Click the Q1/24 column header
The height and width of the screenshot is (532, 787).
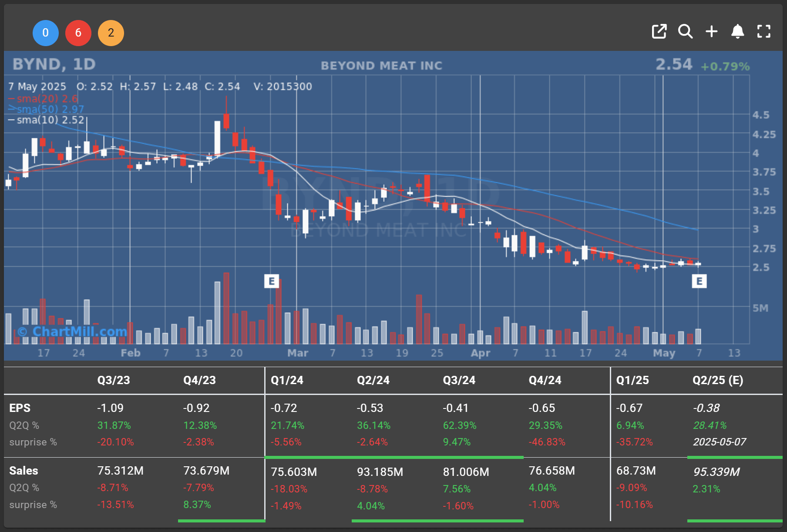[x=287, y=380]
